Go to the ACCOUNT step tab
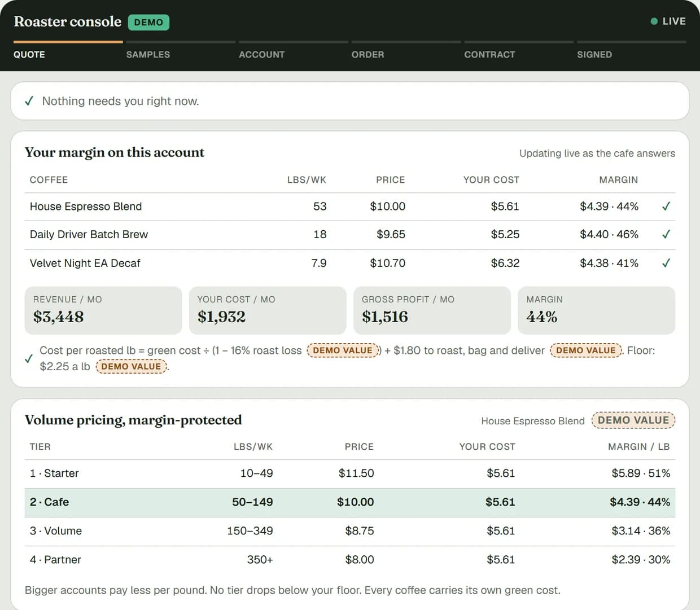700x610 pixels. (x=294, y=51)
